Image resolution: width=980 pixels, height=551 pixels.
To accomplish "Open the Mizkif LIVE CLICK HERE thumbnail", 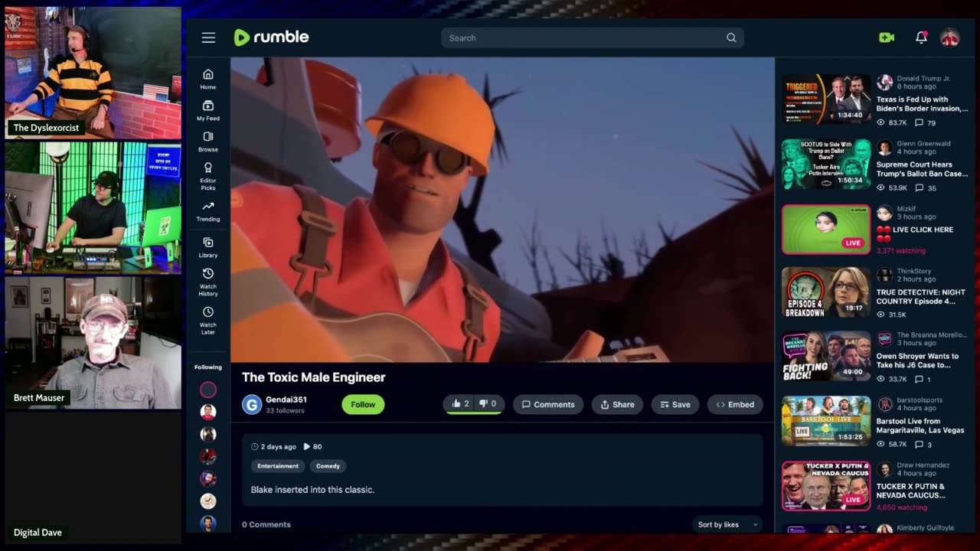I will (x=826, y=229).
